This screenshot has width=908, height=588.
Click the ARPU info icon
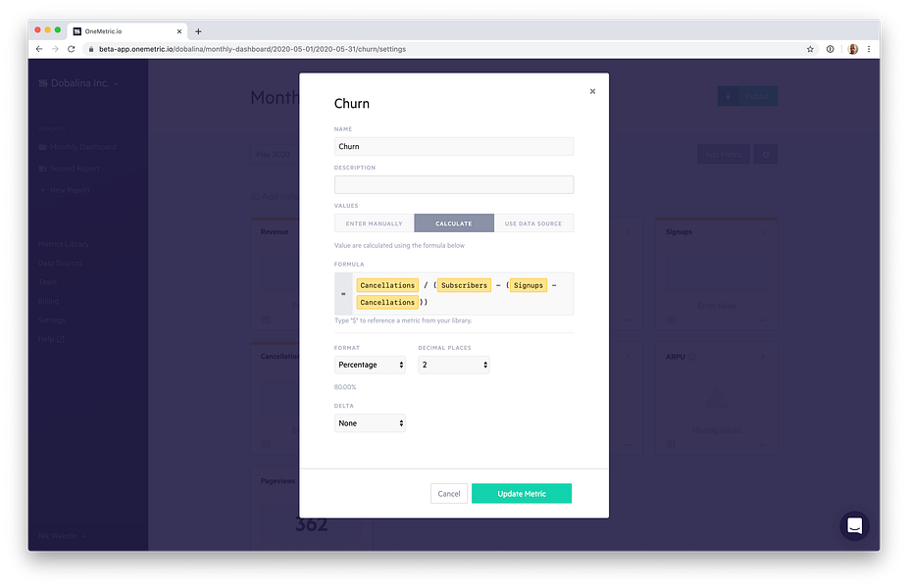click(x=691, y=357)
